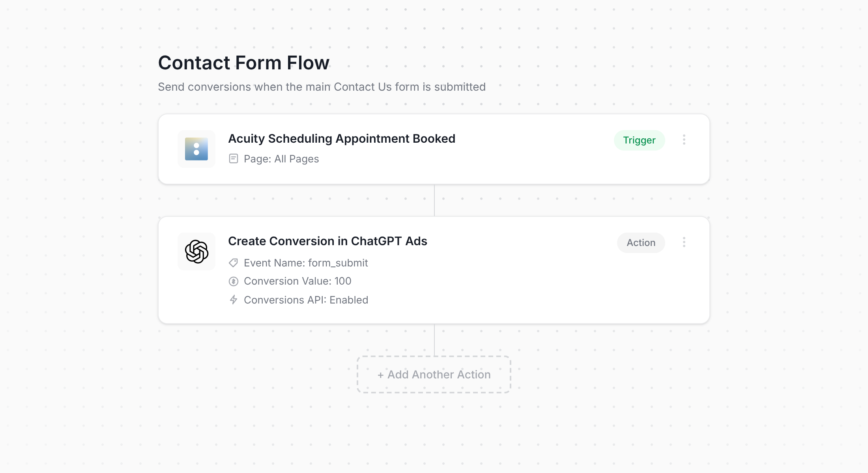The height and width of the screenshot is (473, 868).
Task: Open the three-dot menu on Action card
Action: pyautogui.click(x=684, y=242)
